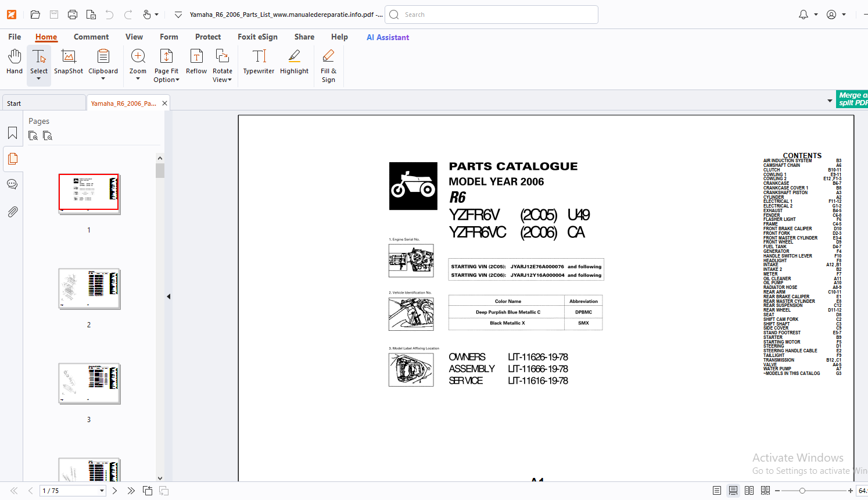Open touch mode dropdown beside the hand icon

[x=157, y=15]
